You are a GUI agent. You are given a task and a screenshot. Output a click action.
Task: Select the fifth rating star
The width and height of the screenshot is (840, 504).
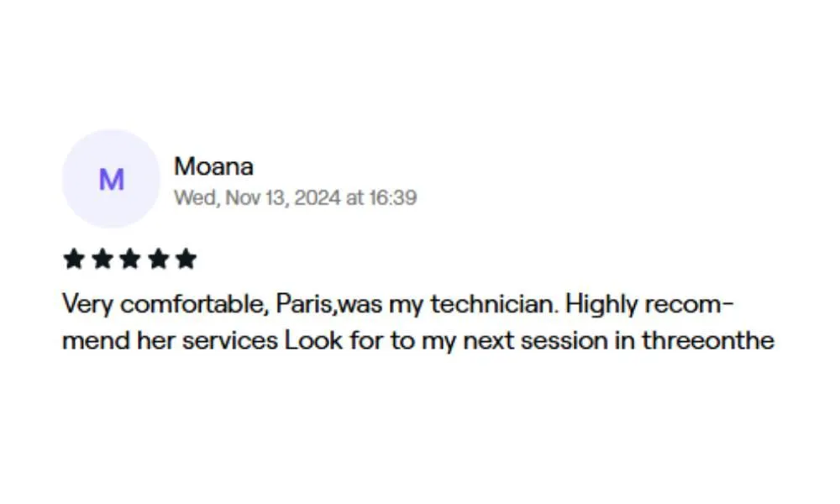[186, 259]
